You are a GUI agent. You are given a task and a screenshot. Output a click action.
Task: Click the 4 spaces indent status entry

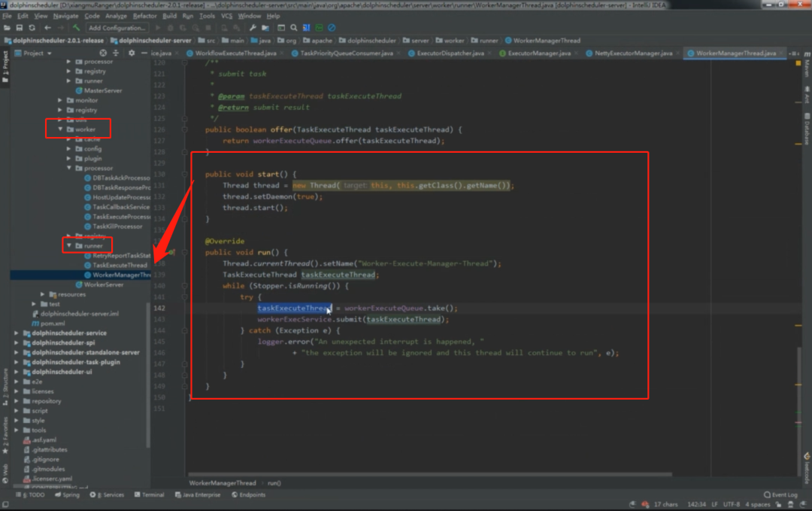pos(758,504)
